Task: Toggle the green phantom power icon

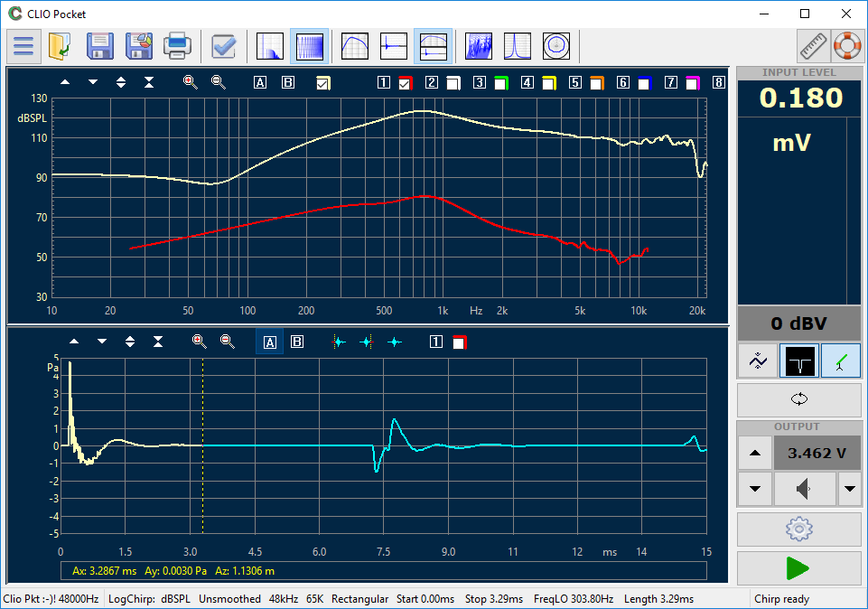Action: pyautogui.click(x=840, y=361)
